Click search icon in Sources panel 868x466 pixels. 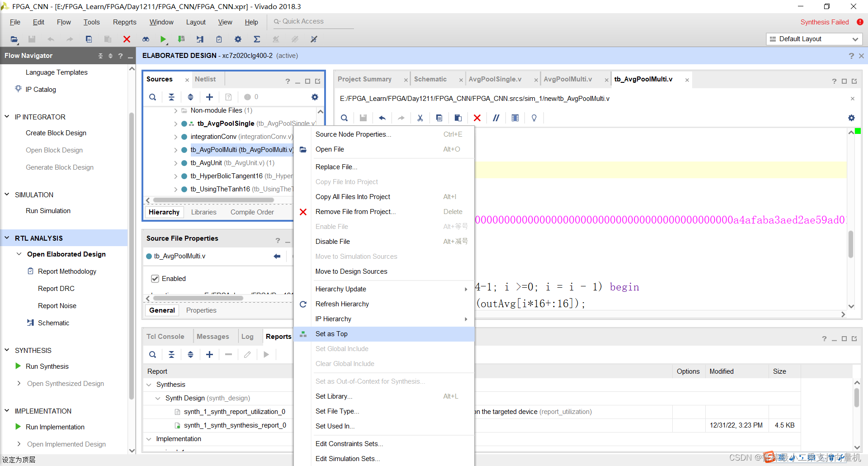[x=153, y=97]
